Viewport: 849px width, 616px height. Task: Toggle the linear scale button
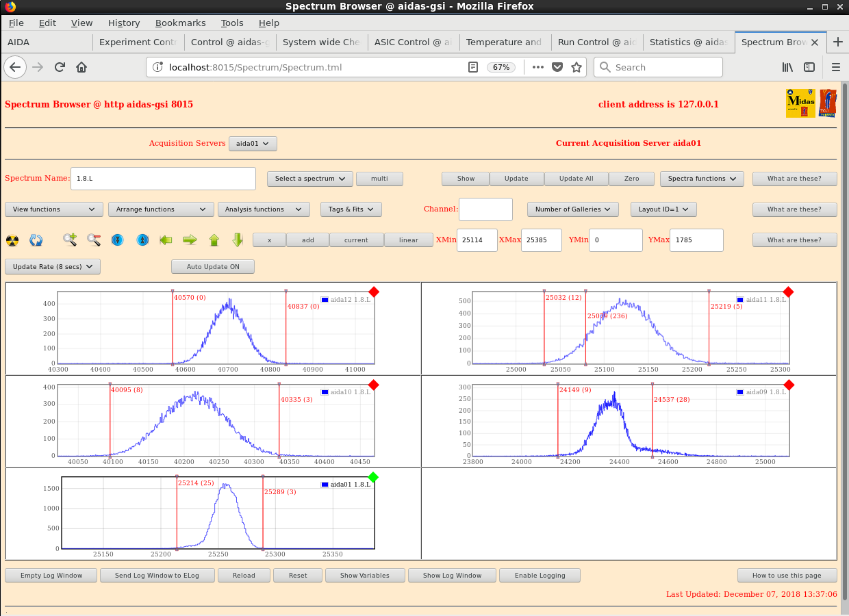tap(408, 240)
